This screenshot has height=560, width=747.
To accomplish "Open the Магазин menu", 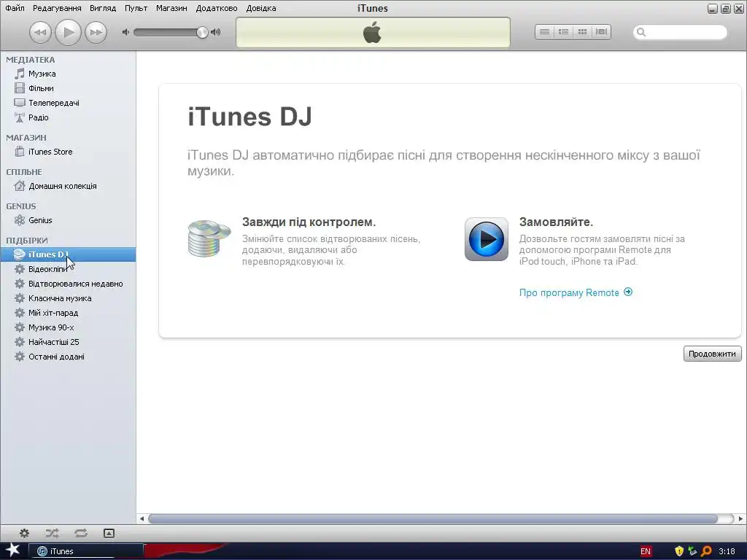I will (171, 8).
